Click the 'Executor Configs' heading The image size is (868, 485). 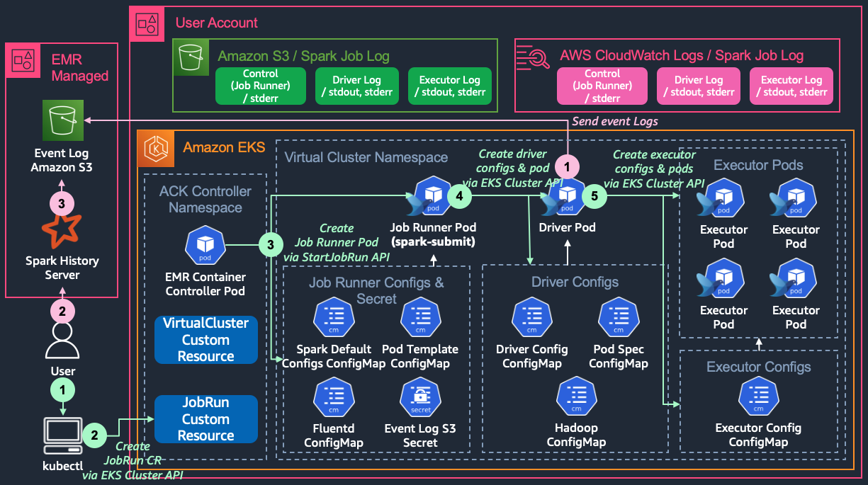(758, 367)
